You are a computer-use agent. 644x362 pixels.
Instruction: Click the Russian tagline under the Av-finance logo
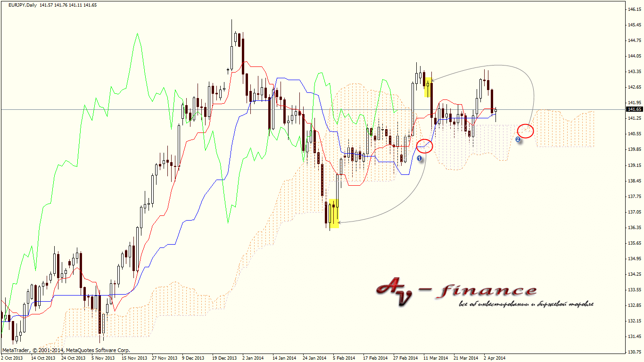526,304
